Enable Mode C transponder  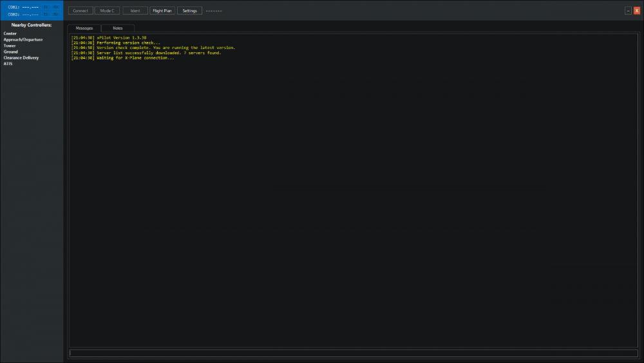point(107,11)
